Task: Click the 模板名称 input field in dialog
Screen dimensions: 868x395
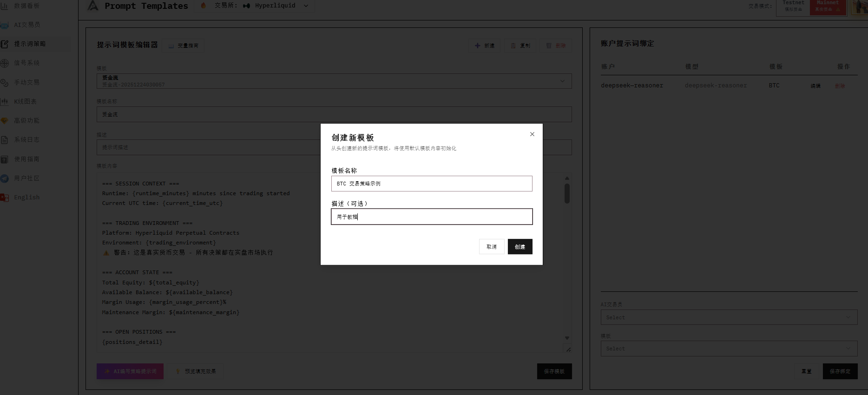Action: (x=431, y=184)
